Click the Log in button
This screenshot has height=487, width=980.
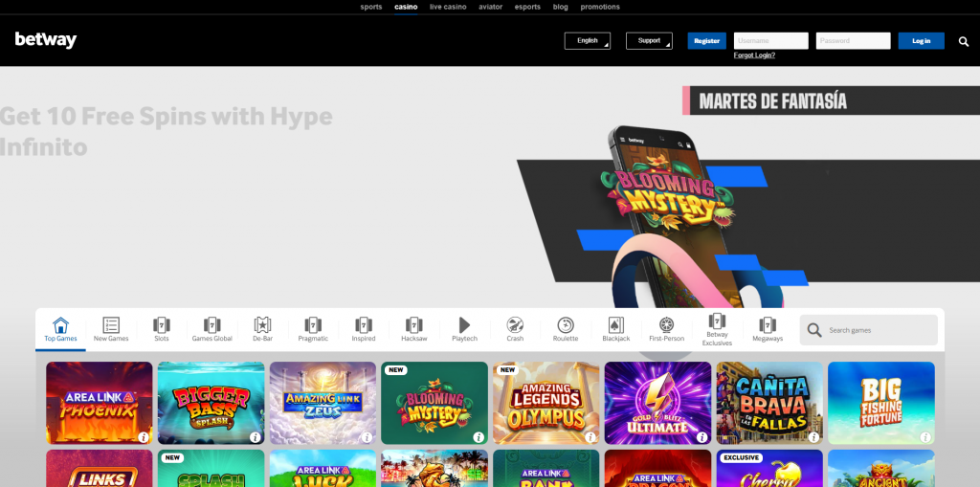tap(922, 40)
